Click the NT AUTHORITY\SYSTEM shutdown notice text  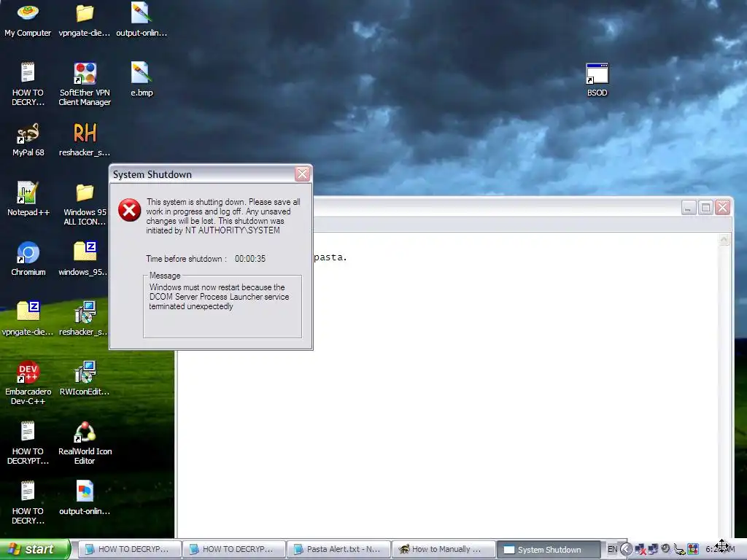coord(223,216)
